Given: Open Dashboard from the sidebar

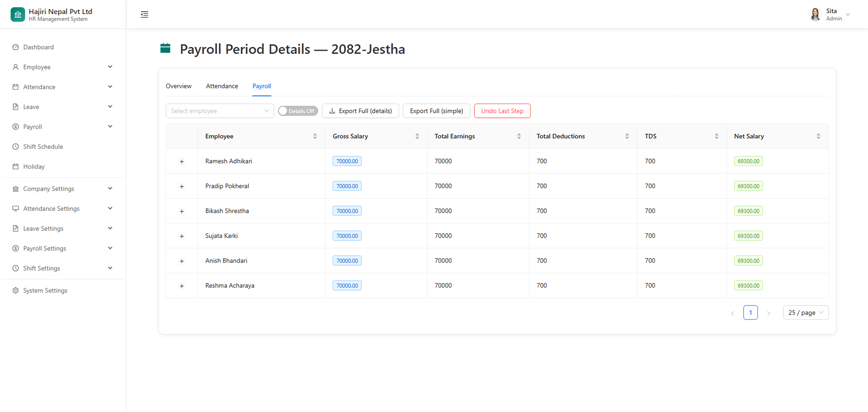Looking at the screenshot, I should point(38,47).
